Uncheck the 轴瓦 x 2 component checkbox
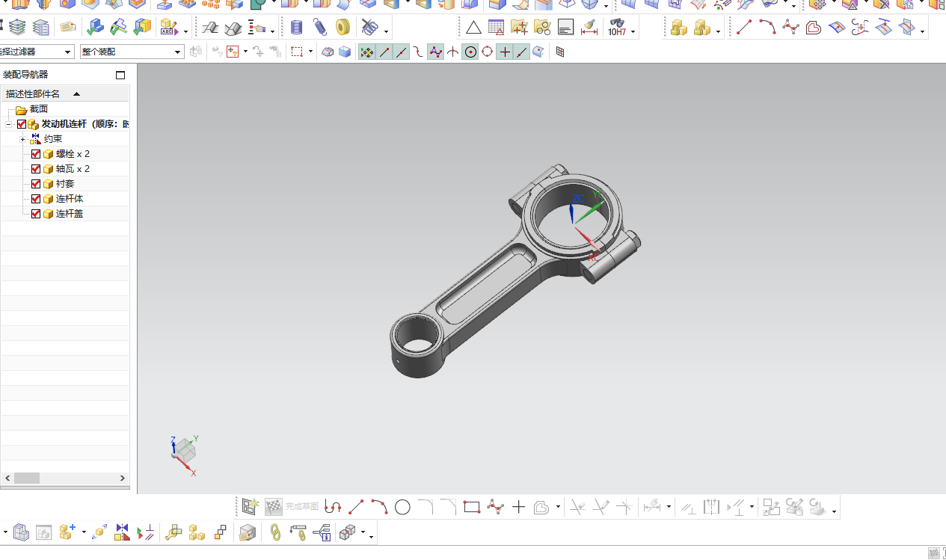The image size is (946, 560). point(36,169)
